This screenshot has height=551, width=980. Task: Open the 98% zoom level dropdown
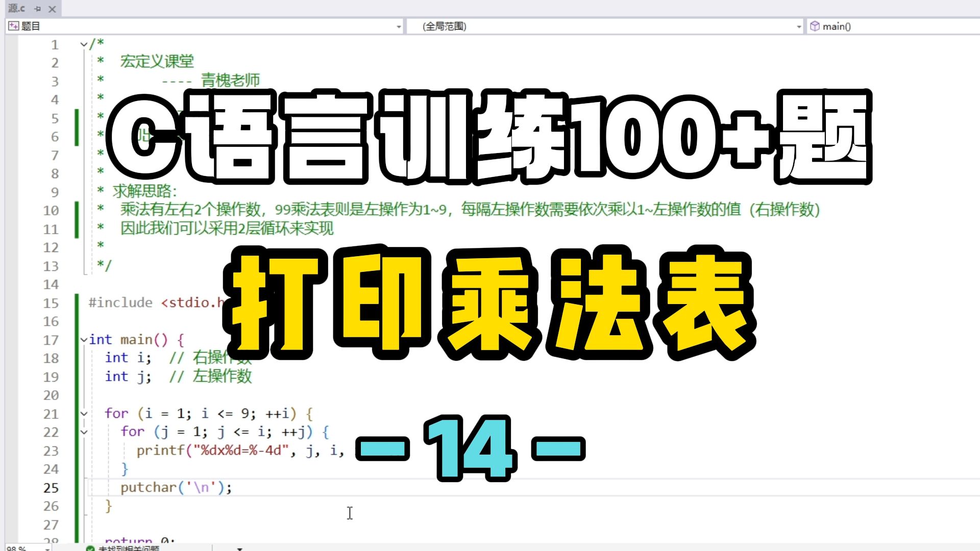pos(47,548)
